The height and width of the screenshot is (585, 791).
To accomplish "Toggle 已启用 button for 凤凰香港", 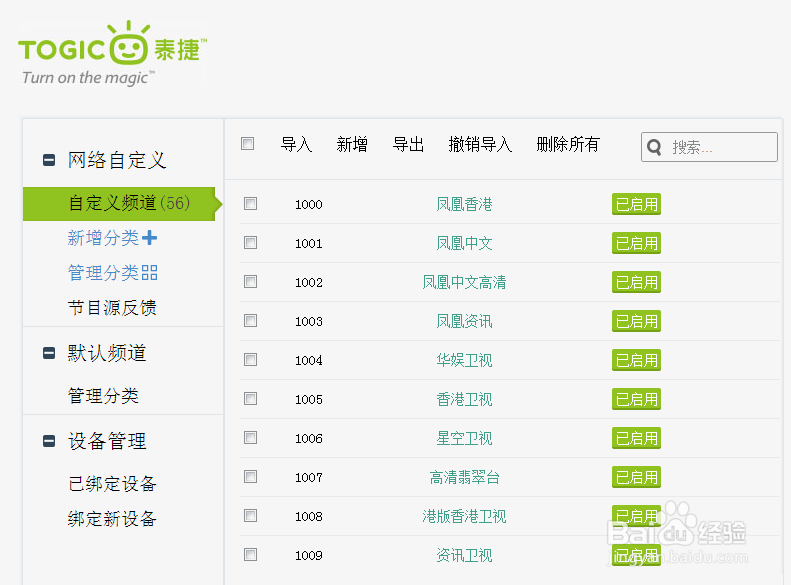I will point(636,204).
